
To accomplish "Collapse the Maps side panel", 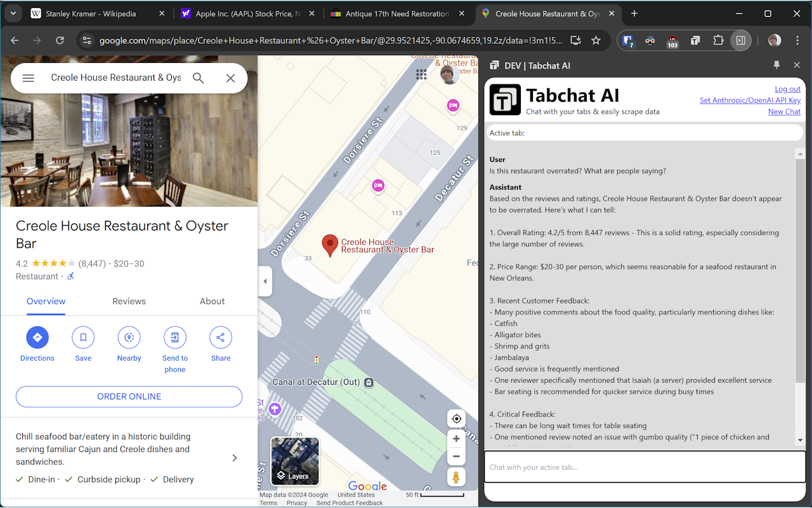I will click(265, 281).
